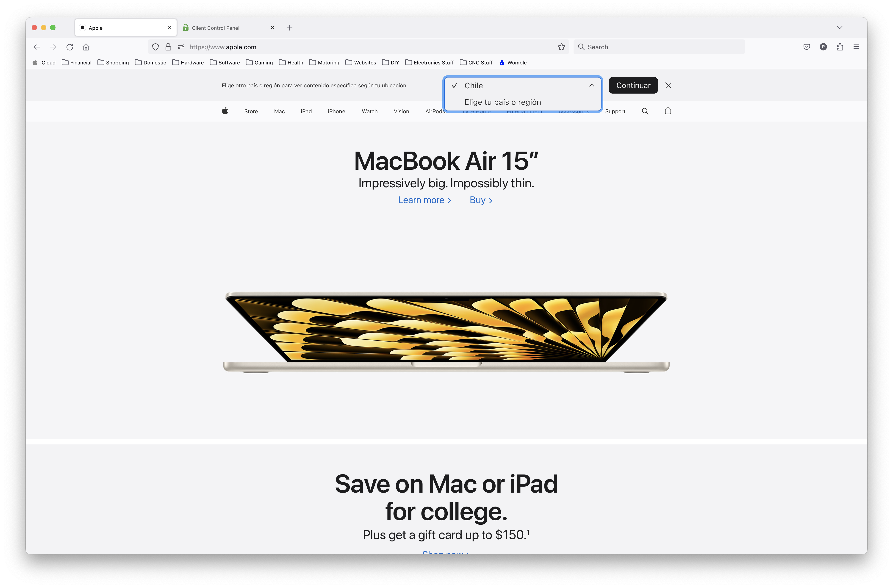Viewport: 893px width, 588px height.
Task: Click the Firefox reload page icon
Action: (70, 47)
